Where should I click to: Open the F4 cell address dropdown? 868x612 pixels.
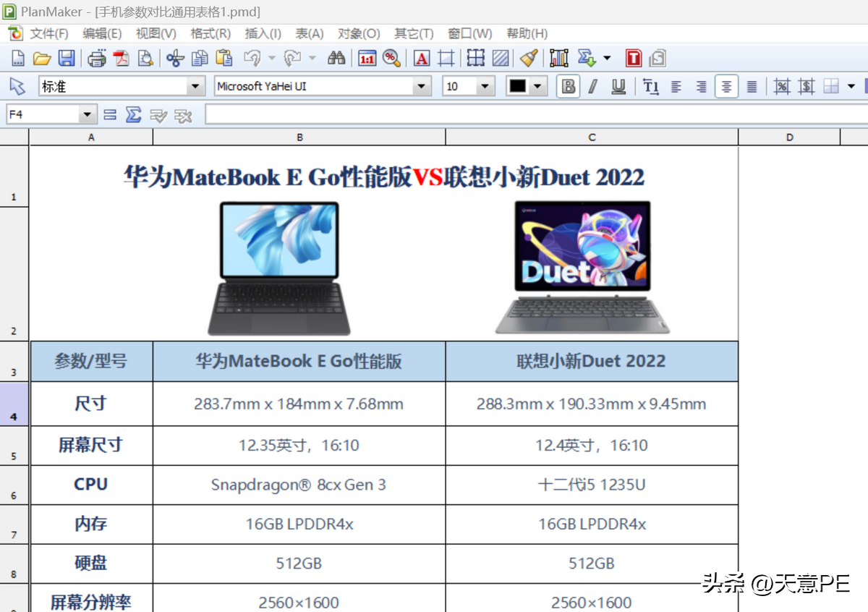click(x=88, y=115)
